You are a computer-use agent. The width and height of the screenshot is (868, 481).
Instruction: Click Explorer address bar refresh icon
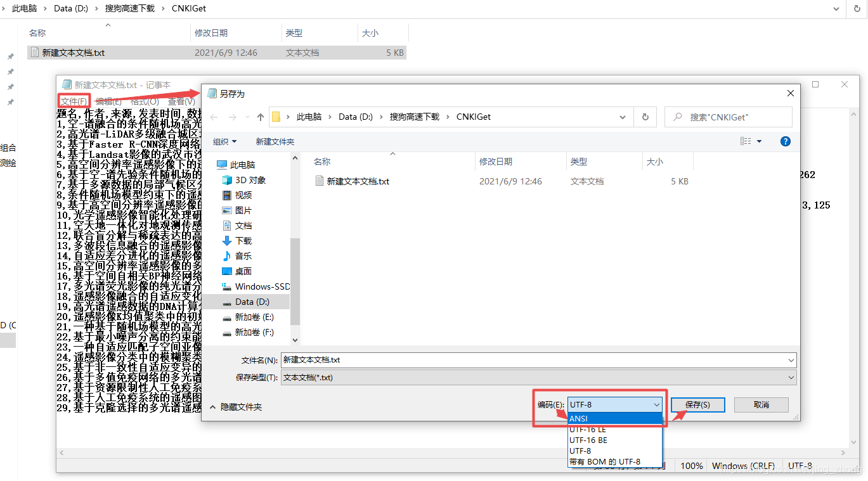click(x=856, y=9)
